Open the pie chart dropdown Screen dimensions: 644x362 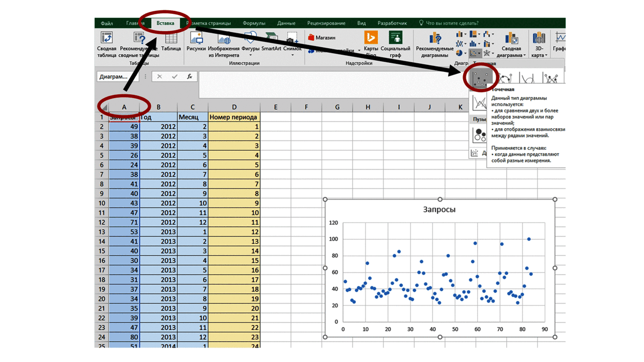point(460,53)
